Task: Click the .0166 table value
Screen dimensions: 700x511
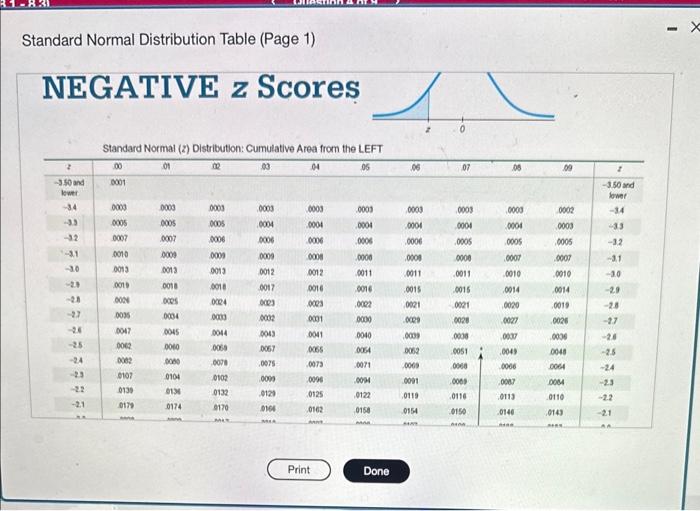Action: [x=268, y=408]
